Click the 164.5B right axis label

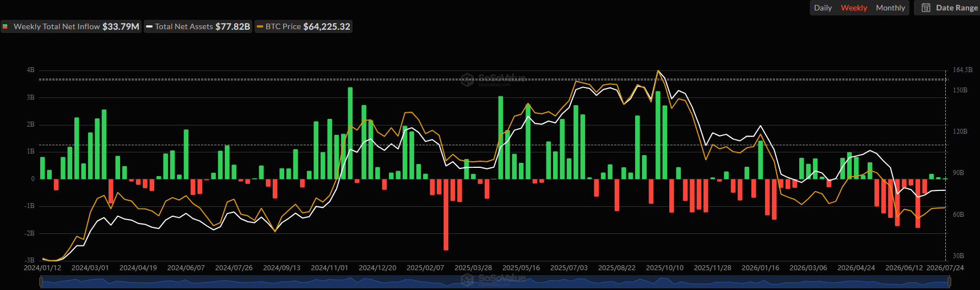962,70
